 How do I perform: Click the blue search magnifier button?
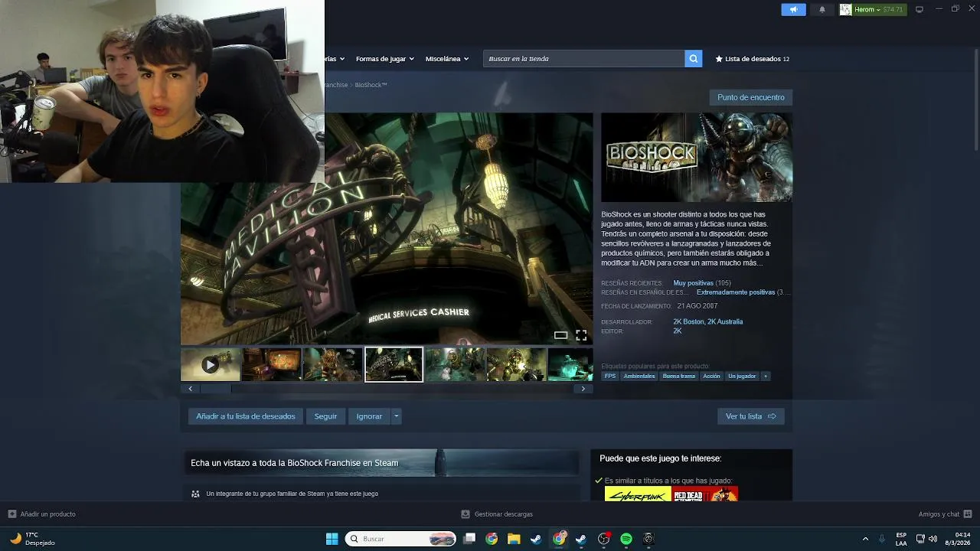(x=693, y=58)
